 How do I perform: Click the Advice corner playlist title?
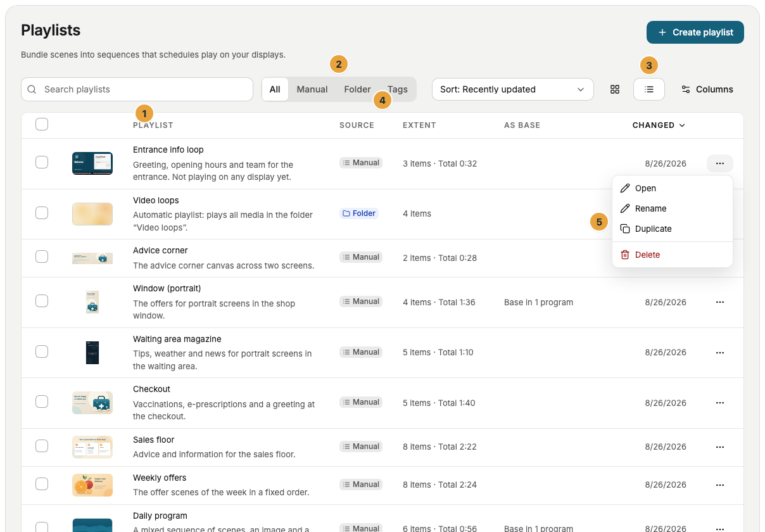(x=160, y=251)
